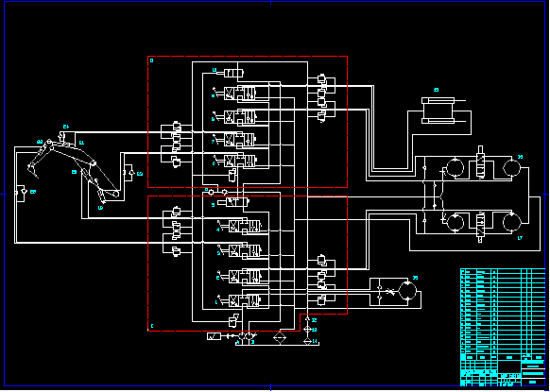Select the vertical valve between the lower motors

(479, 226)
